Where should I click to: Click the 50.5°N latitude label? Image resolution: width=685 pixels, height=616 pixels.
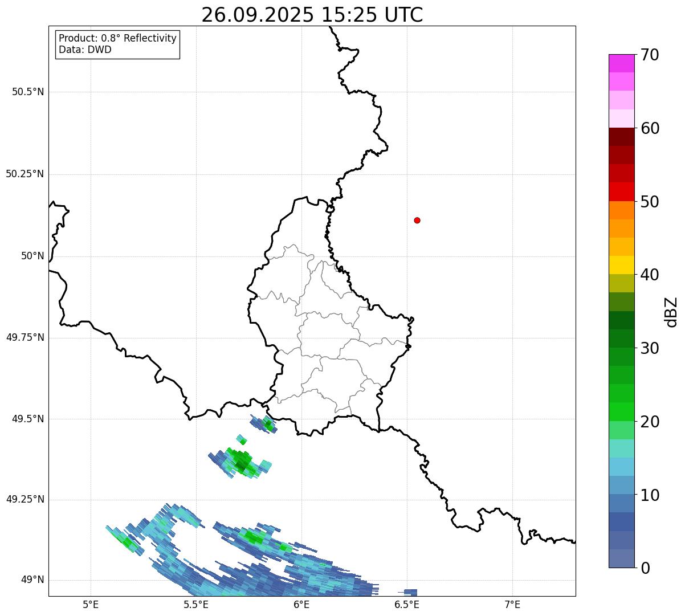click(28, 92)
